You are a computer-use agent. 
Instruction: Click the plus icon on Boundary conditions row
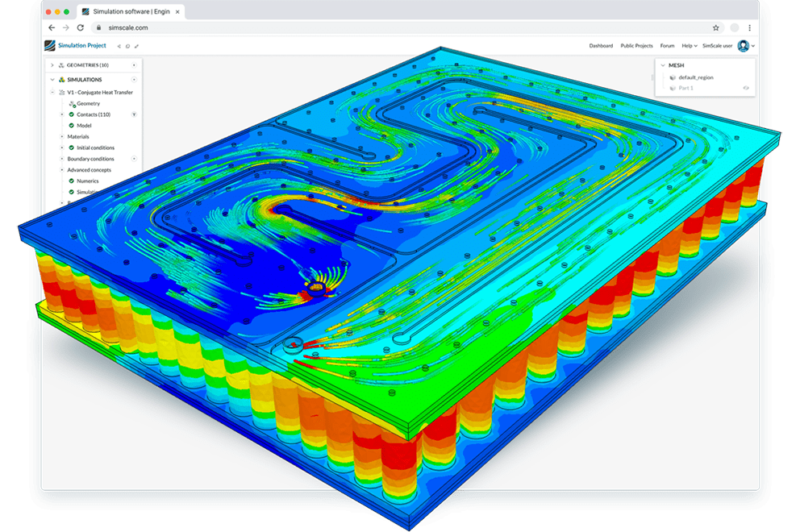[134, 159]
